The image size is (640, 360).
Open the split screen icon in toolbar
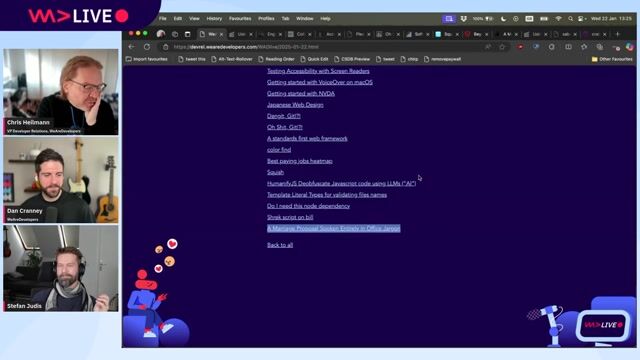pos(568,47)
